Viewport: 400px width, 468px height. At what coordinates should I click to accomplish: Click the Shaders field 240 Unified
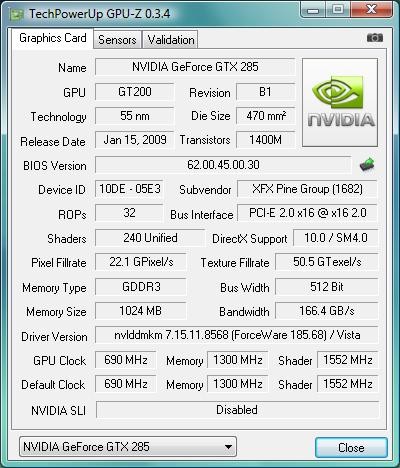tap(150, 238)
